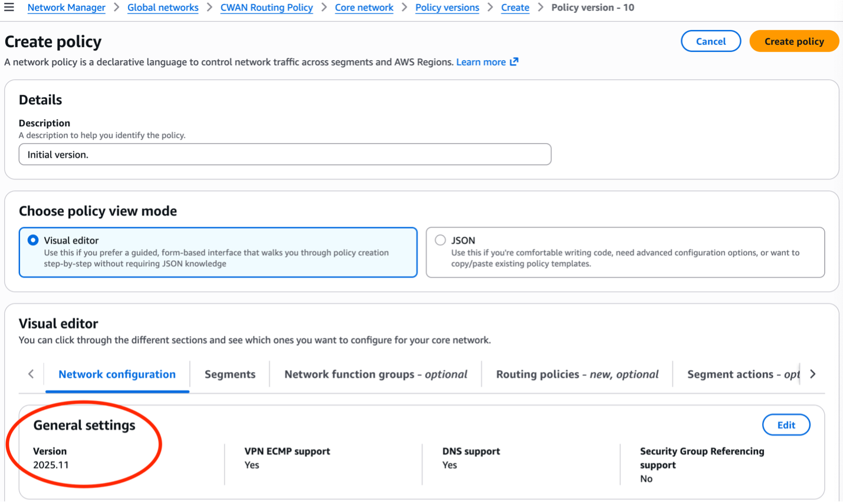Image resolution: width=843 pixels, height=504 pixels.
Task: Switch to the Segment actions tab
Action: point(743,374)
